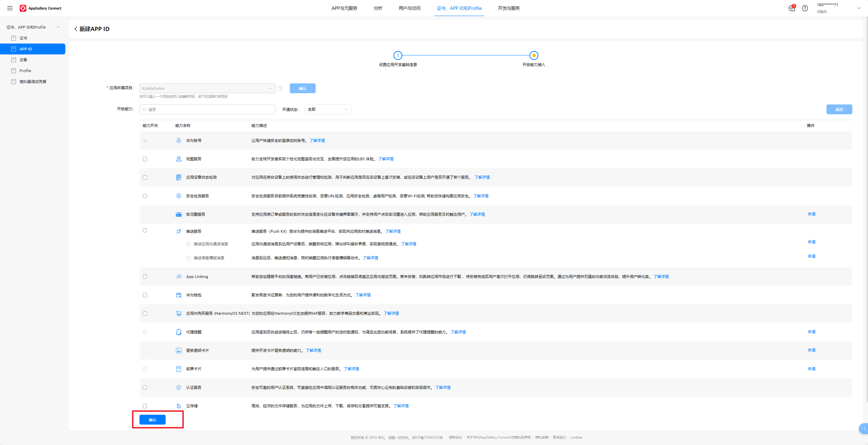Enable the 地图服务 checkbox
The image size is (868, 445).
pos(145,159)
